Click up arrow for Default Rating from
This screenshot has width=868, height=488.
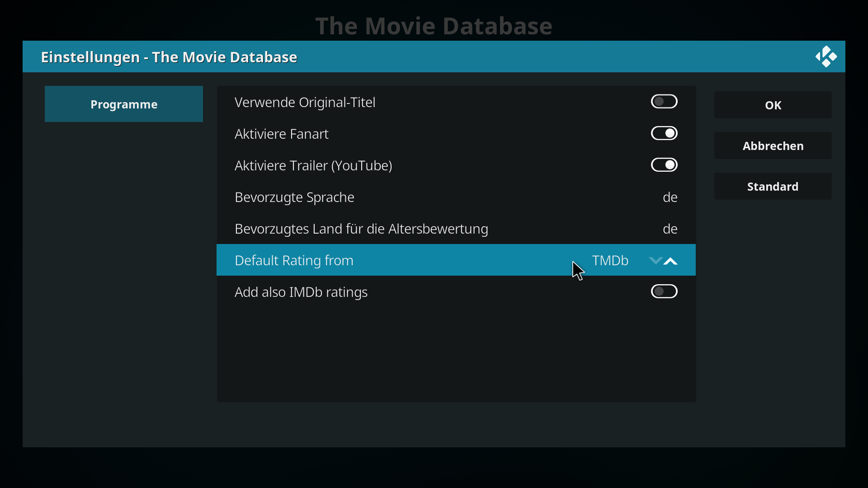pyautogui.click(x=671, y=261)
